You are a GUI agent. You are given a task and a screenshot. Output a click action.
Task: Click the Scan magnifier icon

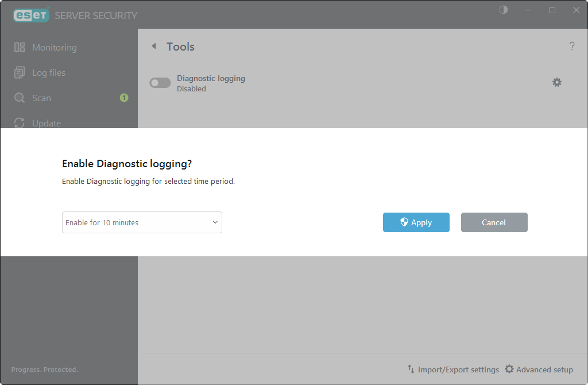(20, 98)
